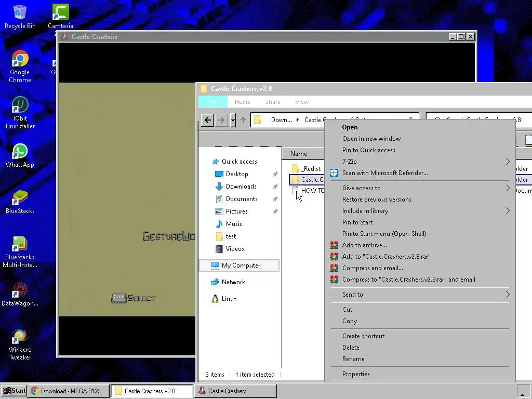
Task: Open WhatsApp desktop shortcut
Action: pyautogui.click(x=20, y=156)
